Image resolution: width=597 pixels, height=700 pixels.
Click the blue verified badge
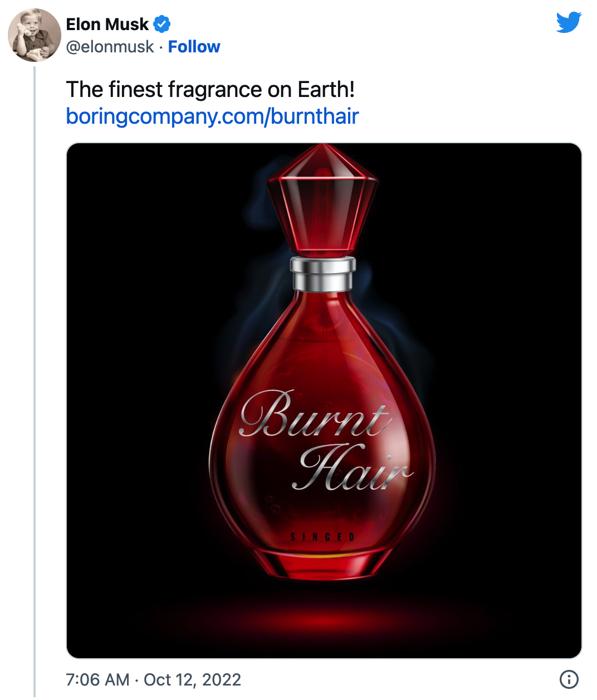[162, 24]
